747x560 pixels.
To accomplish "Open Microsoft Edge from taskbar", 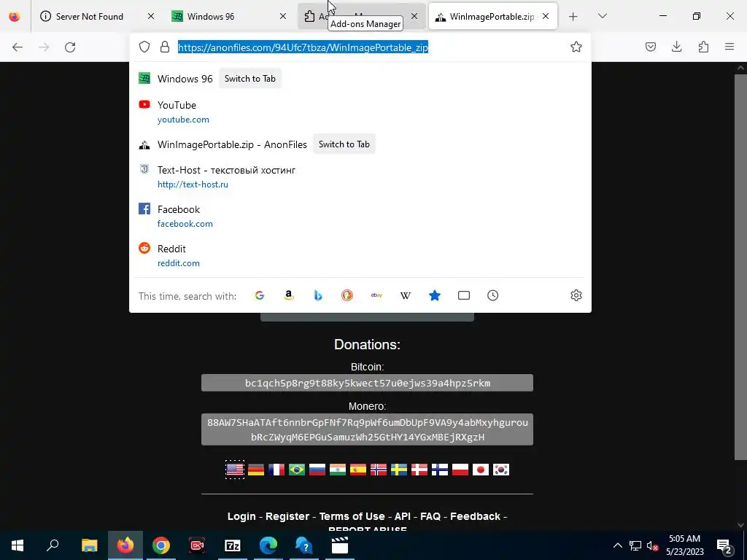I will click(x=268, y=545).
